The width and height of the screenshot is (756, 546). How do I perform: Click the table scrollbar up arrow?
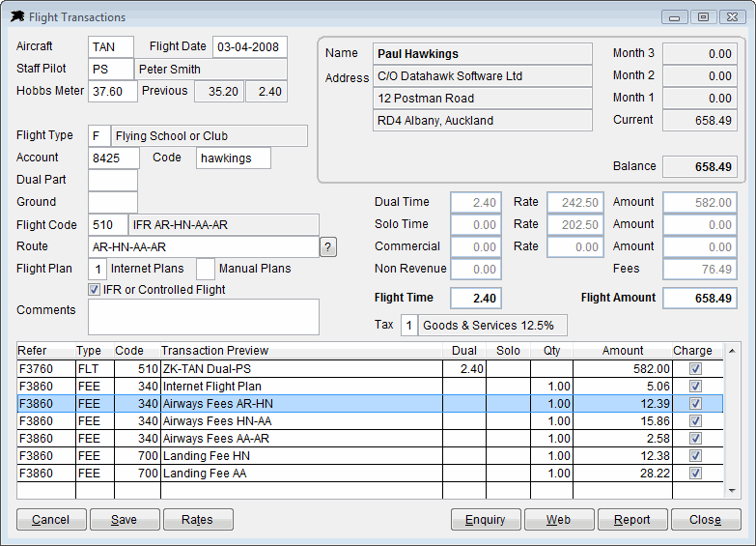tap(732, 351)
